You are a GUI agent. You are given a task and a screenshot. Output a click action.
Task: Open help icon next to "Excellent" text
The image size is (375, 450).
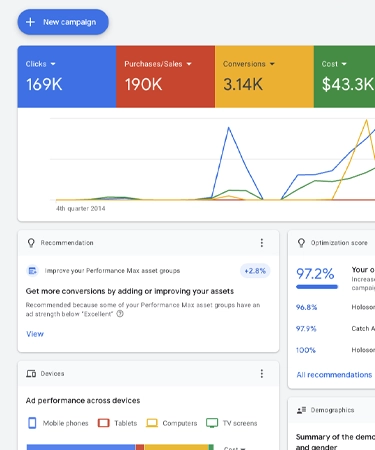click(x=120, y=314)
